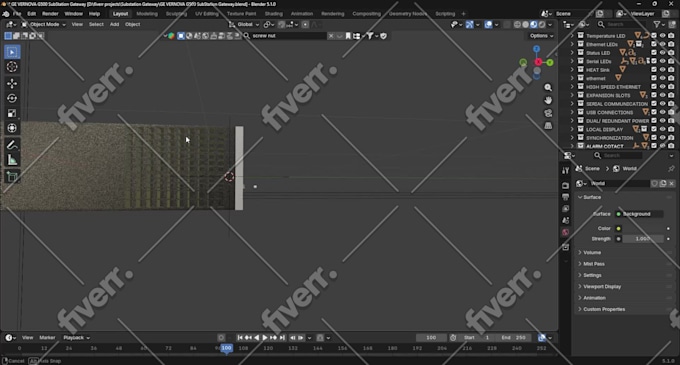Open the timeline Marker menu
680x365 pixels.
click(47, 338)
